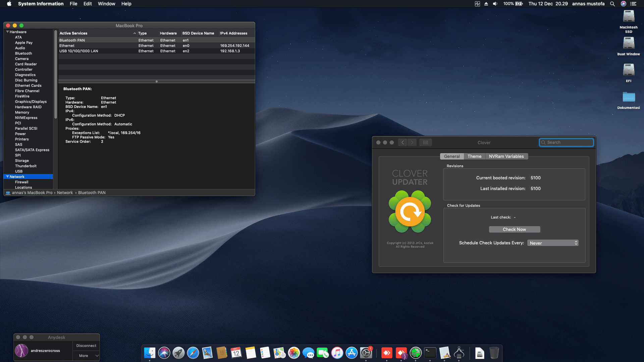Image resolution: width=644 pixels, height=362 pixels.
Task: Switch to the NVRam Variables tab
Action: (x=506, y=157)
